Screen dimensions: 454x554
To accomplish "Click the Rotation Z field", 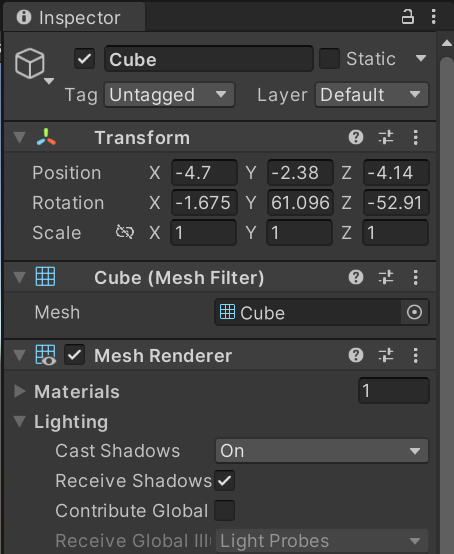I will click(x=396, y=203).
